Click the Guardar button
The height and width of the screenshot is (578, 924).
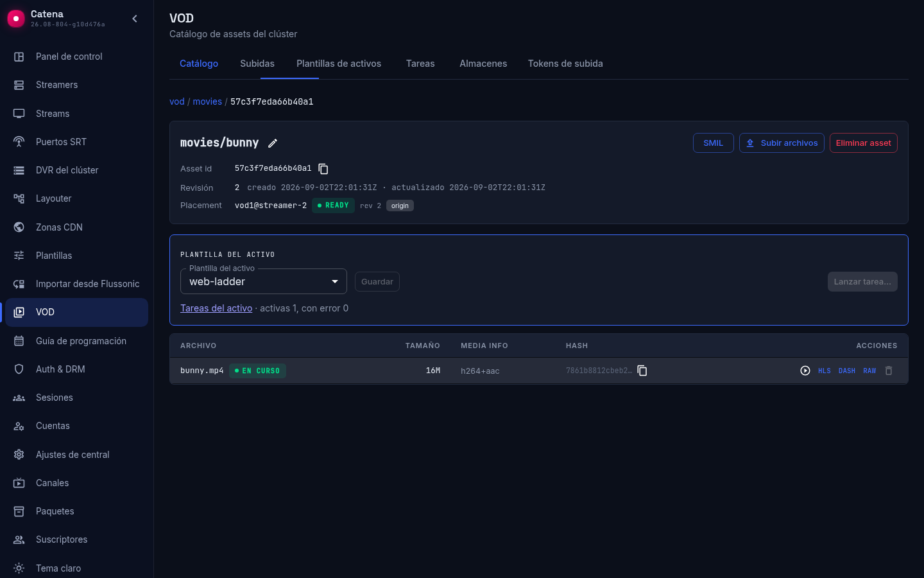pyautogui.click(x=377, y=282)
